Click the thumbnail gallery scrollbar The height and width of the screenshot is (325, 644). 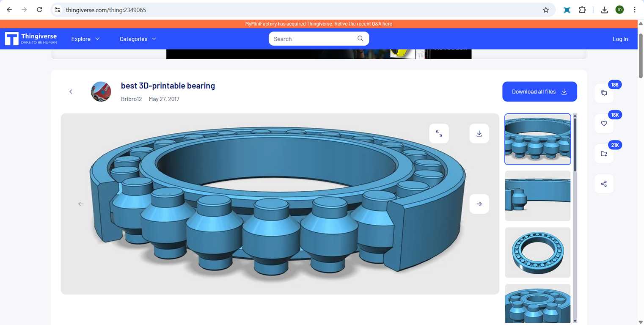[x=575, y=144]
